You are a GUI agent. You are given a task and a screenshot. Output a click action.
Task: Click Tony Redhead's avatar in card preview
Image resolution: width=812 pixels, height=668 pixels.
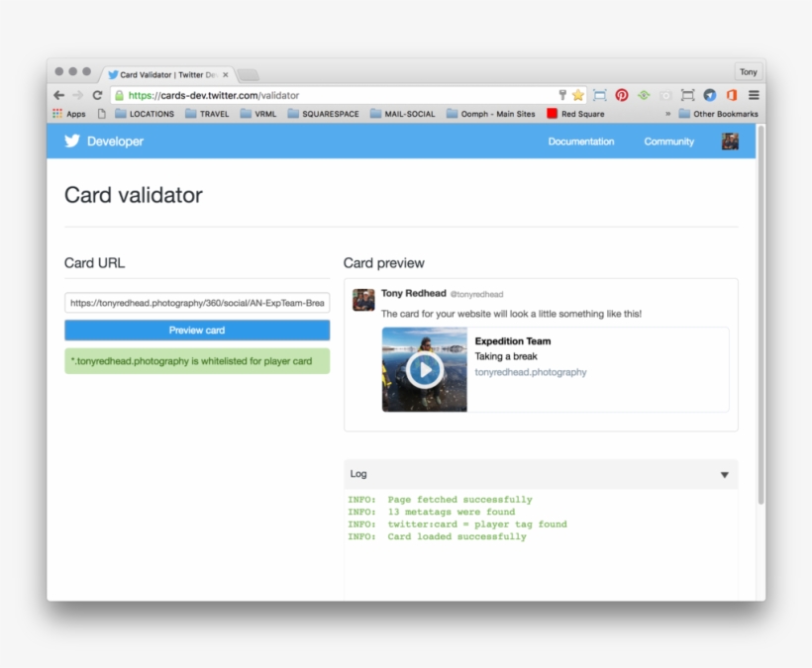pyautogui.click(x=363, y=300)
